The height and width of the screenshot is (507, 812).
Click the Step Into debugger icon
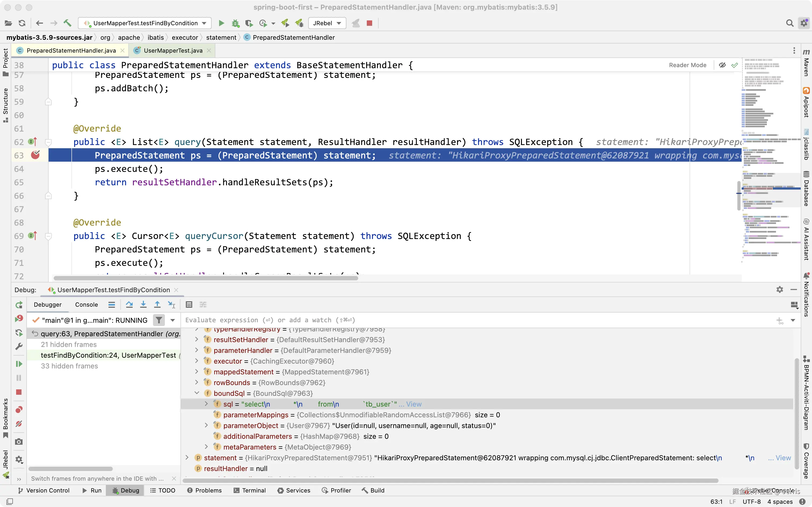pyautogui.click(x=143, y=305)
